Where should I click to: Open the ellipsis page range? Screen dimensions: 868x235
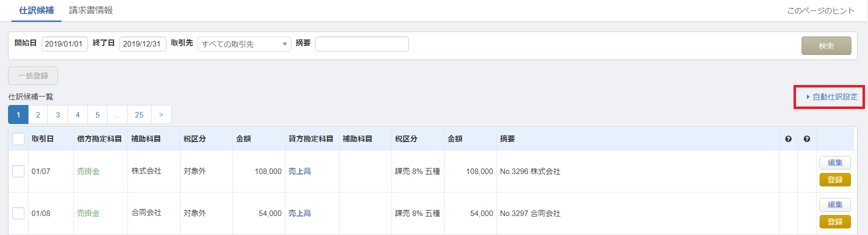tap(117, 114)
